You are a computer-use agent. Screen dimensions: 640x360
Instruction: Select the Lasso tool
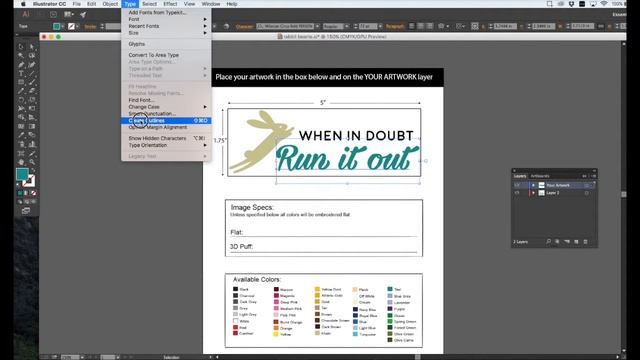coord(31,56)
